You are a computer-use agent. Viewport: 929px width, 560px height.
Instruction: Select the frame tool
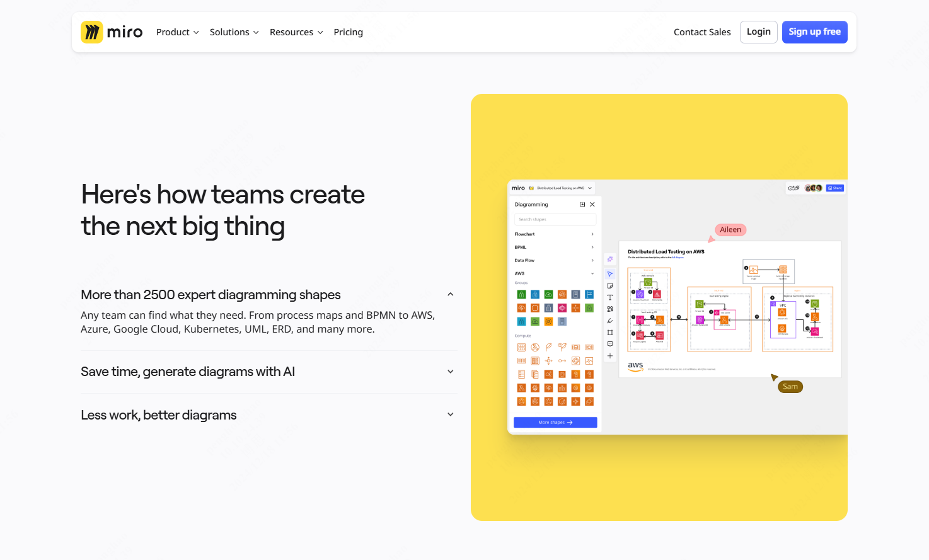point(610,333)
